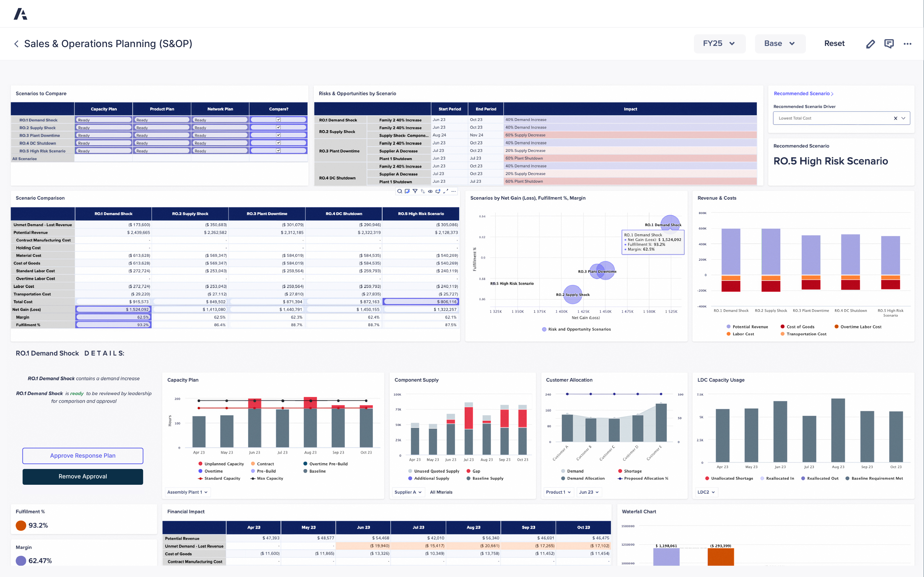Open the Recommended Scenario link
This screenshot has height=577, width=924.
(x=803, y=93)
